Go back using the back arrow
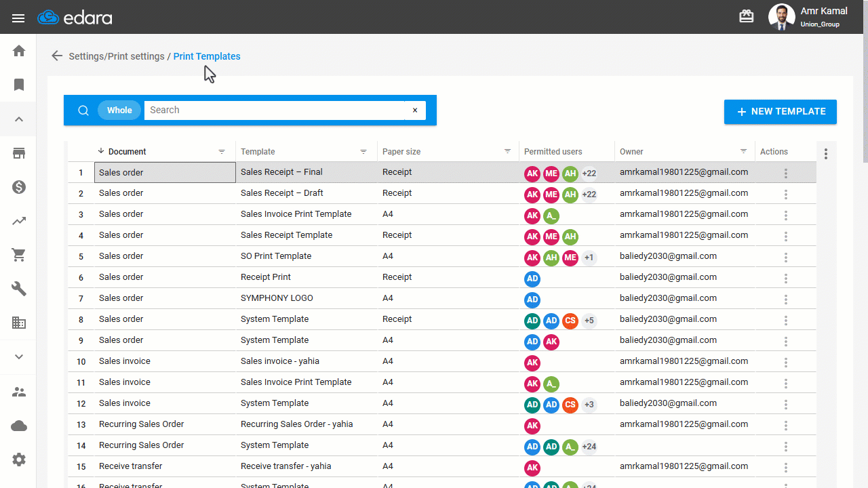The width and height of the screenshot is (868, 488). [57, 56]
